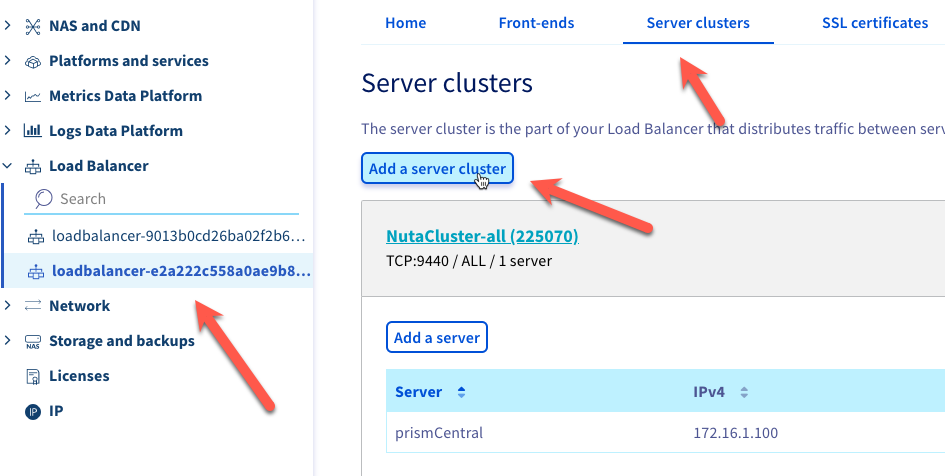945x476 pixels.
Task: Click the Logs Data Platform bar icon
Action: (x=33, y=131)
